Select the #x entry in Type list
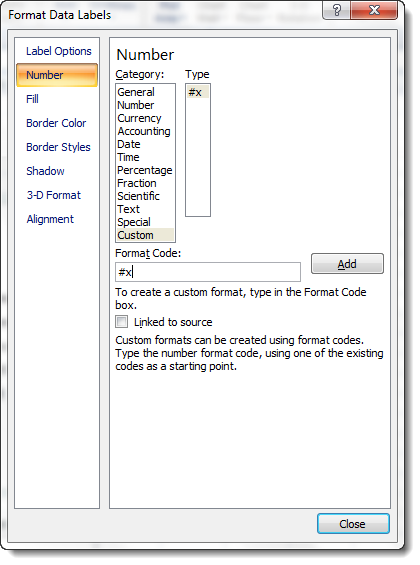Image resolution: width=420 pixels, height=565 pixels. point(198,92)
